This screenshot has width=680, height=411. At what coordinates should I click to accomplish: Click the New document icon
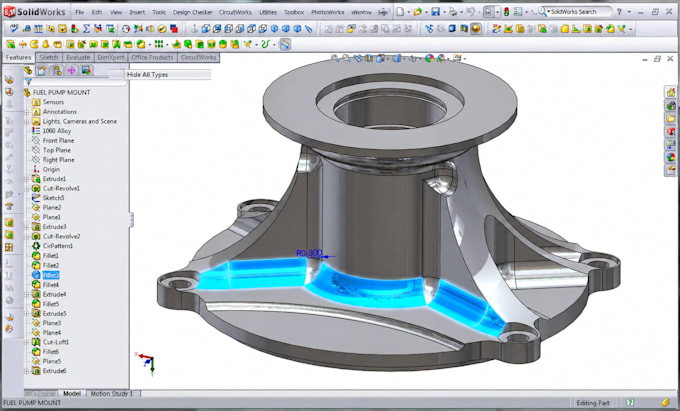[x=400, y=12]
